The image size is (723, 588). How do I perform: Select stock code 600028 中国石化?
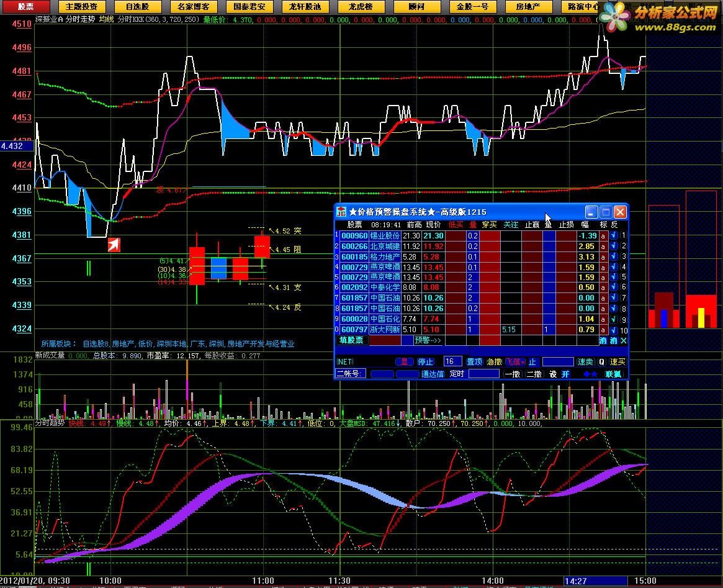coord(354,319)
